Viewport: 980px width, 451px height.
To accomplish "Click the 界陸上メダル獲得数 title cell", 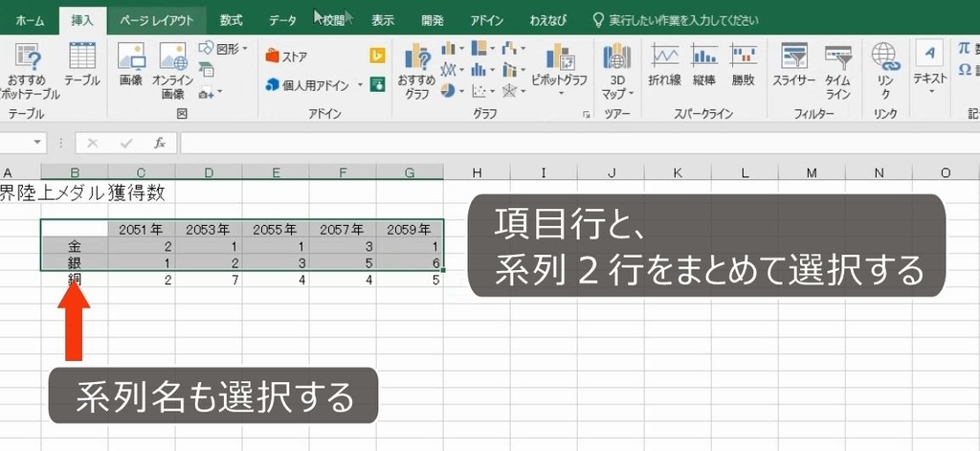I will click(83, 193).
